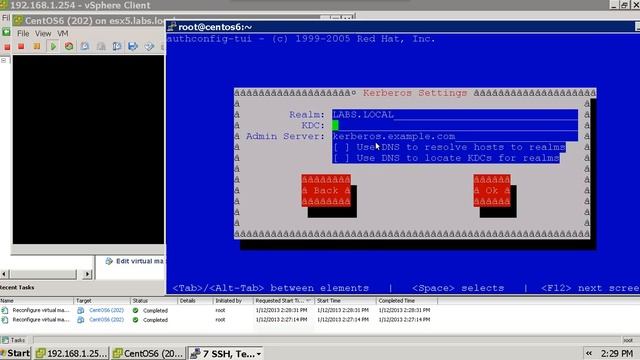
Task: Click the Admin Server input field
Action: tap(455, 136)
